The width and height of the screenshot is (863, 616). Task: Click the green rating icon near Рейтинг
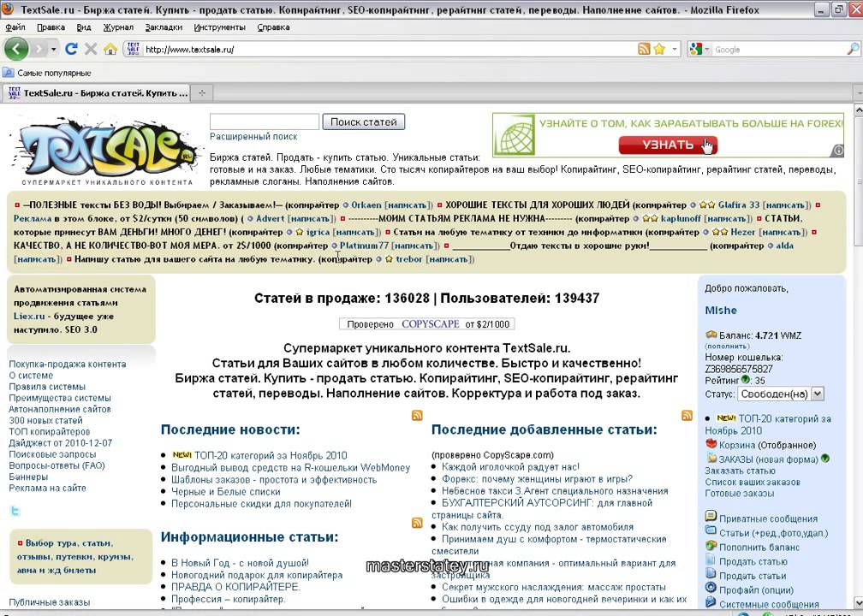coord(746,379)
